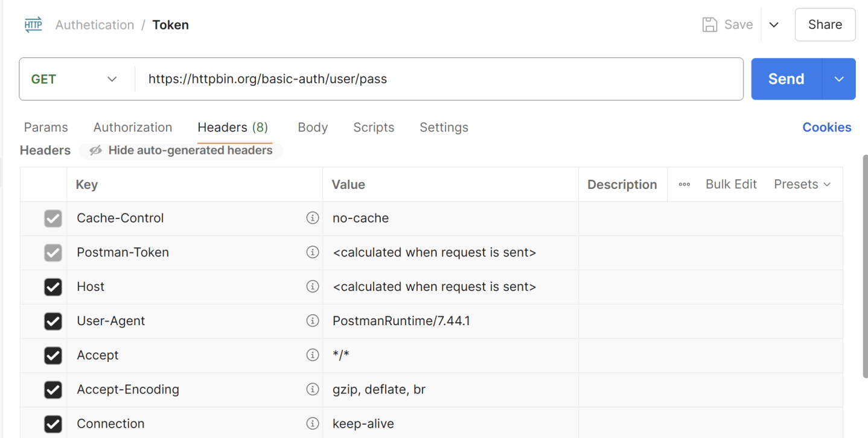868x438 pixels.
Task: Click the Save button label
Action: (739, 25)
